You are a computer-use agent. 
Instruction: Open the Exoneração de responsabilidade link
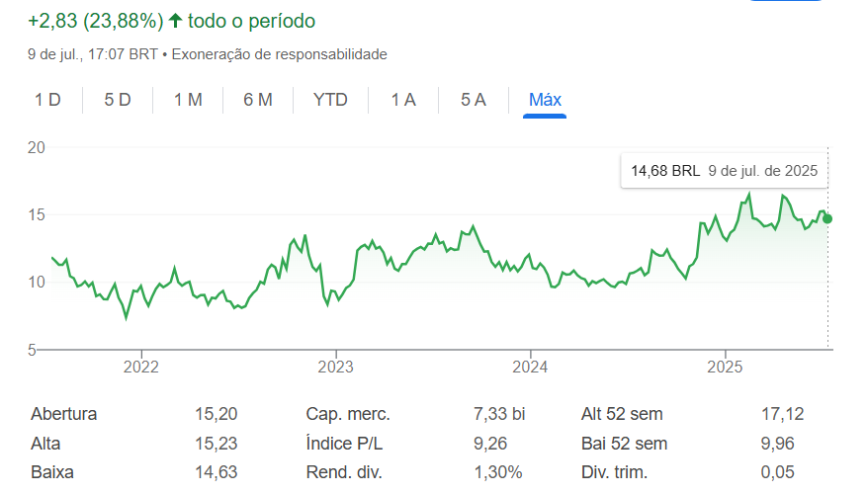[280, 54]
